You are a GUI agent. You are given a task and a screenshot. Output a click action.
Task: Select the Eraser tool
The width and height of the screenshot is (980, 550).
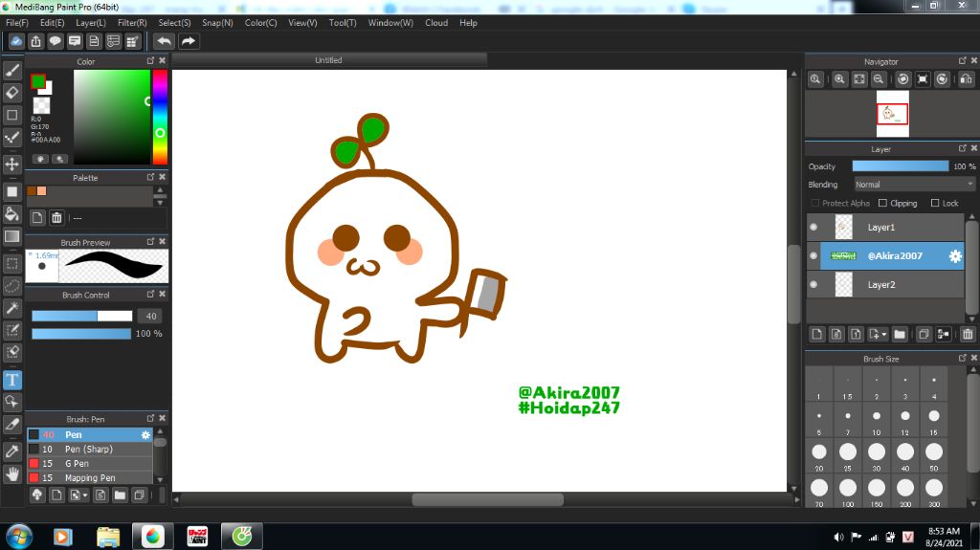(11, 93)
